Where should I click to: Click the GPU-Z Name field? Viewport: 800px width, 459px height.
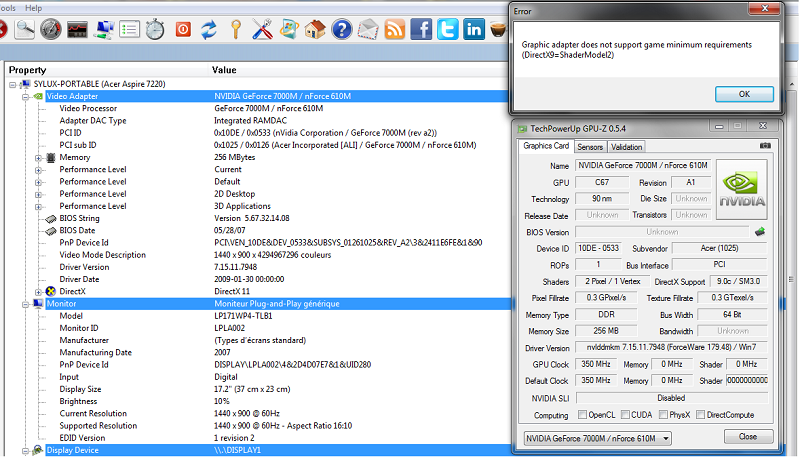tap(643, 165)
